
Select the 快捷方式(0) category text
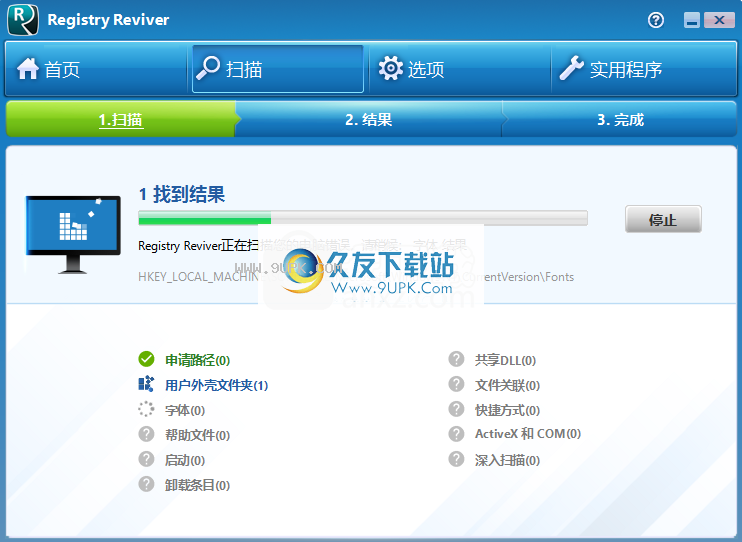click(x=507, y=410)
